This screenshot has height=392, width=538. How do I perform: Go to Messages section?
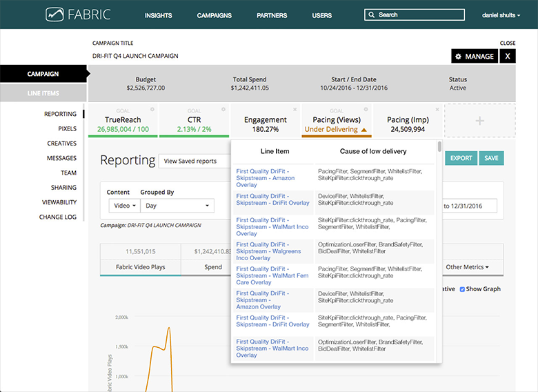pos(62,158)
